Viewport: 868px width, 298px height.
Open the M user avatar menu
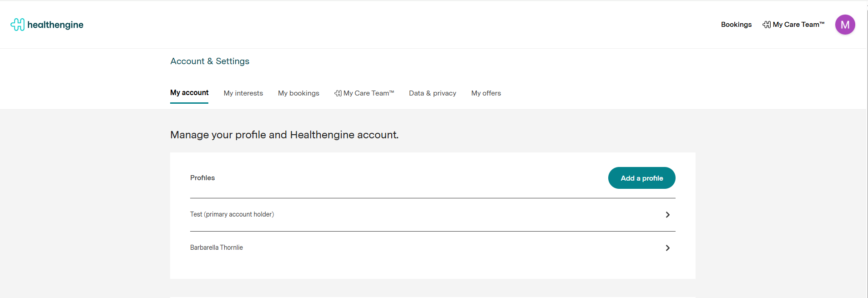point(845,25)
